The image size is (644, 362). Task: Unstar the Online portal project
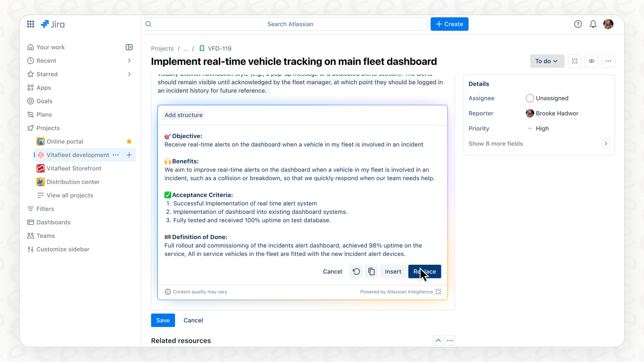129,141
